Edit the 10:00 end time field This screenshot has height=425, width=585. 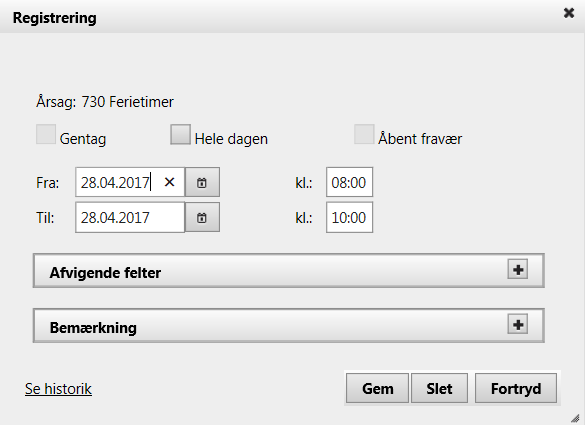coord(349,217)
